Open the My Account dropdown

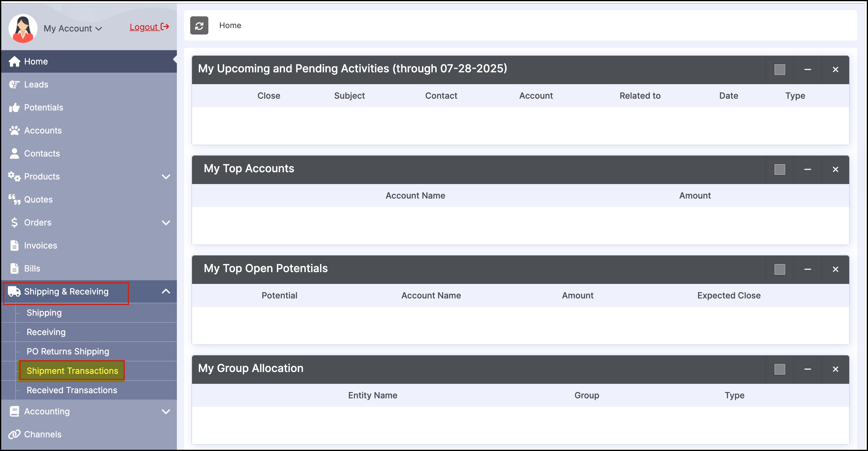click(x=72, y=29)
